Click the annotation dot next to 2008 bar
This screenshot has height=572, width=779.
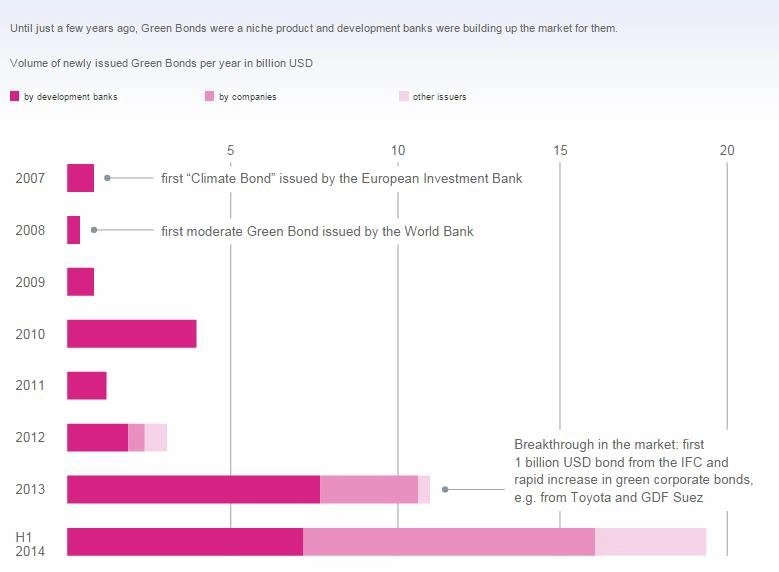pos(94,230)
